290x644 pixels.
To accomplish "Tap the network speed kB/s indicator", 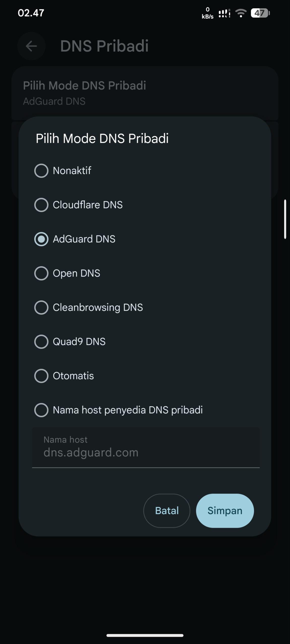I will click(207, 13).
